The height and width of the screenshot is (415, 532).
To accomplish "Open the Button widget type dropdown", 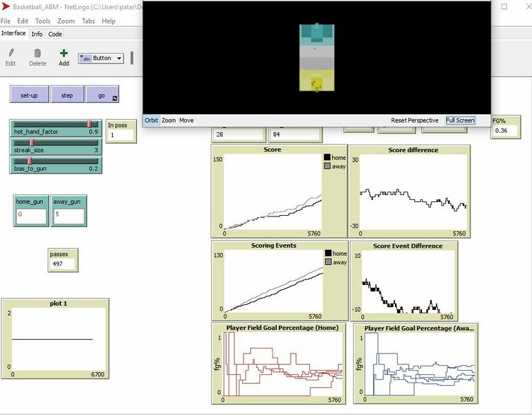I will point(101,58).
